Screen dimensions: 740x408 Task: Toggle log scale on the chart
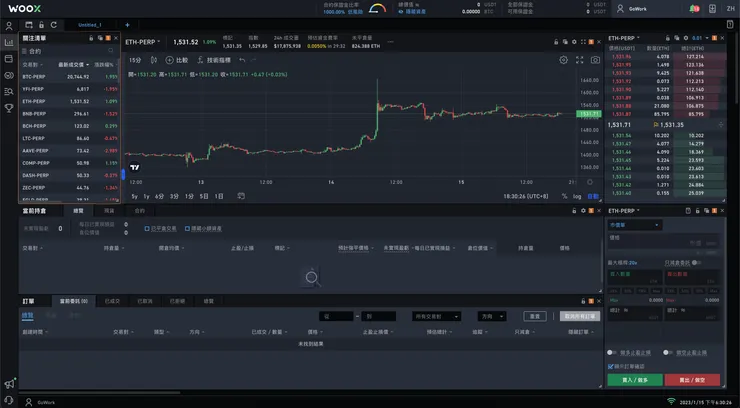577,196
